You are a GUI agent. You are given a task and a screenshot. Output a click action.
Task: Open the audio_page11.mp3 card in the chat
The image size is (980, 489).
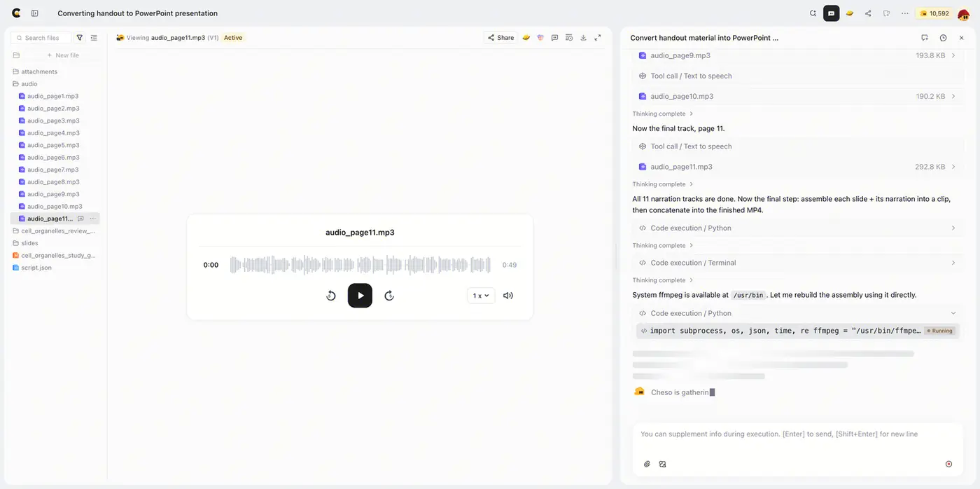click(x=797, y=167)
